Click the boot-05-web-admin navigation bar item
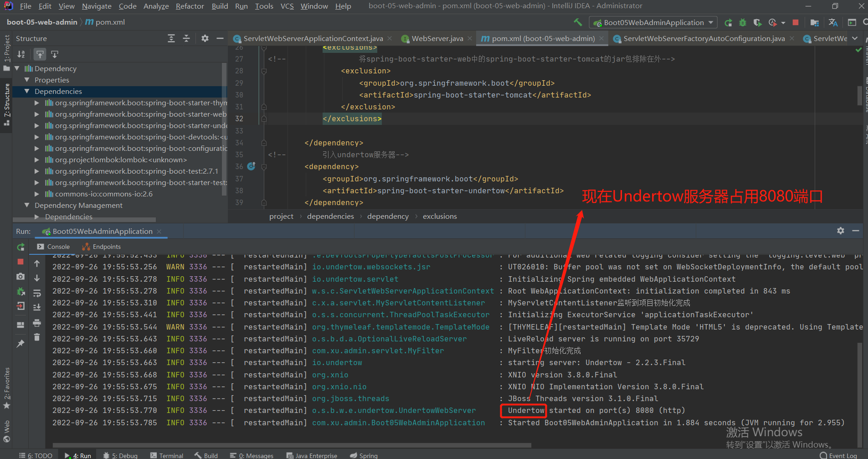 point(42,22)
